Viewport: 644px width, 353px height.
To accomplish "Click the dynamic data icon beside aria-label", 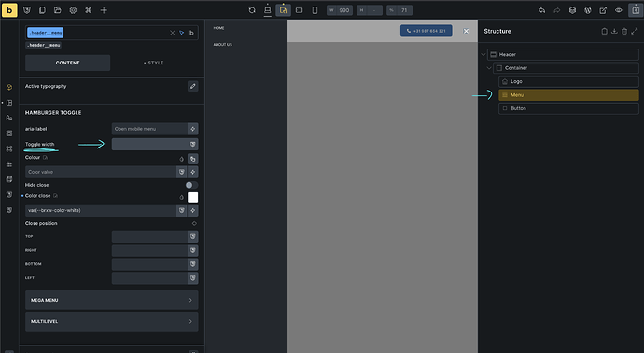I will click(x=192, y=129).
